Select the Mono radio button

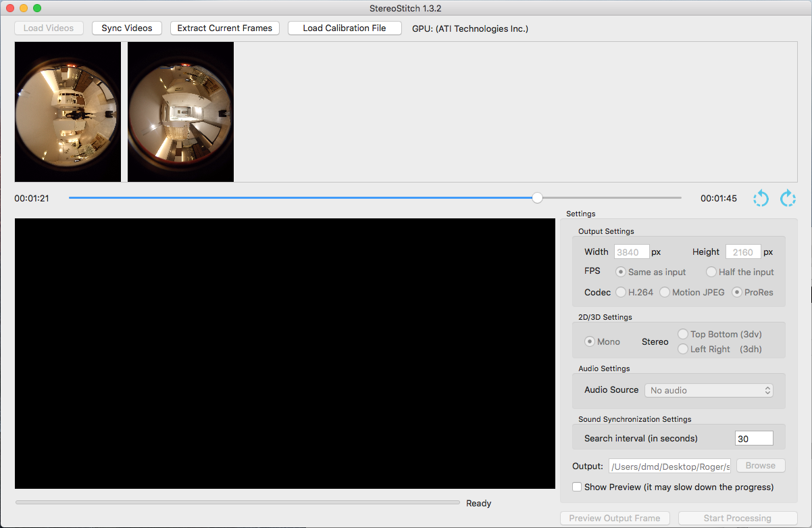pyautogui.click(x=590, y=341)
